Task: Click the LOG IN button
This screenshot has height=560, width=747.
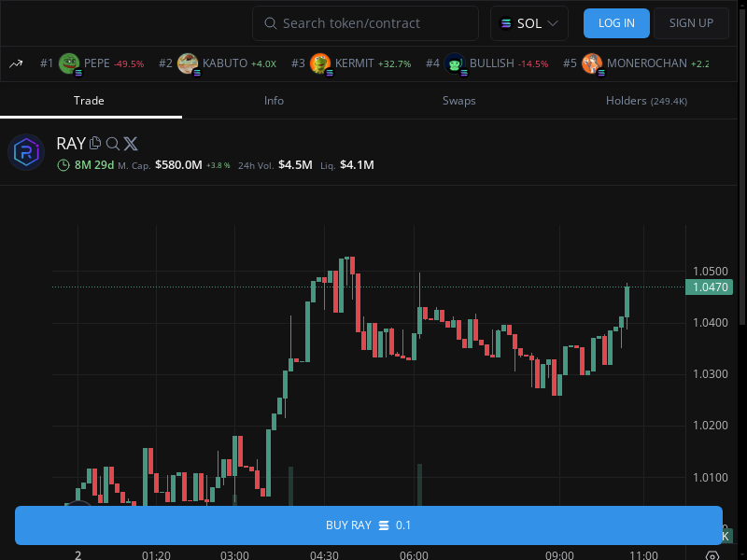Action: pyautogui.click(x=616, y=23)
